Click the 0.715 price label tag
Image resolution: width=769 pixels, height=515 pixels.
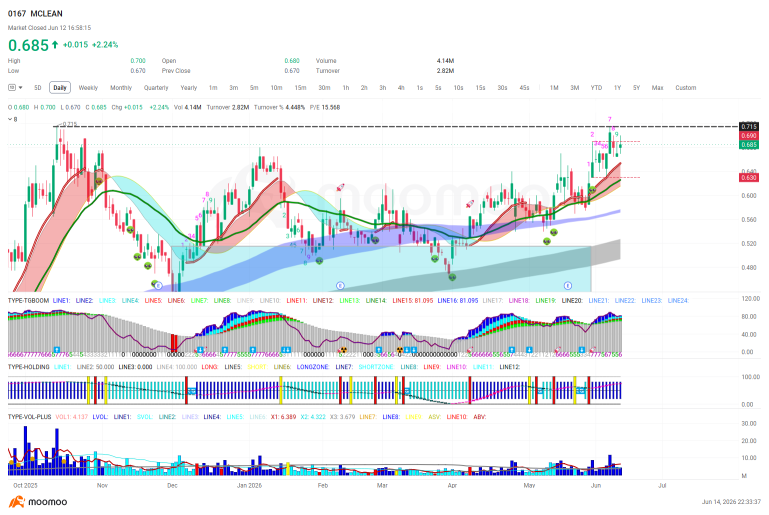pyautogui.click(x=749, y=127)
